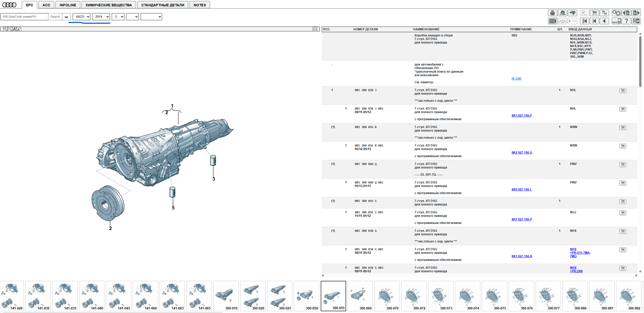Open the settings gears icon
Image resolution: width=644 pixels, height=313 pixels.
tap(616, 13)
